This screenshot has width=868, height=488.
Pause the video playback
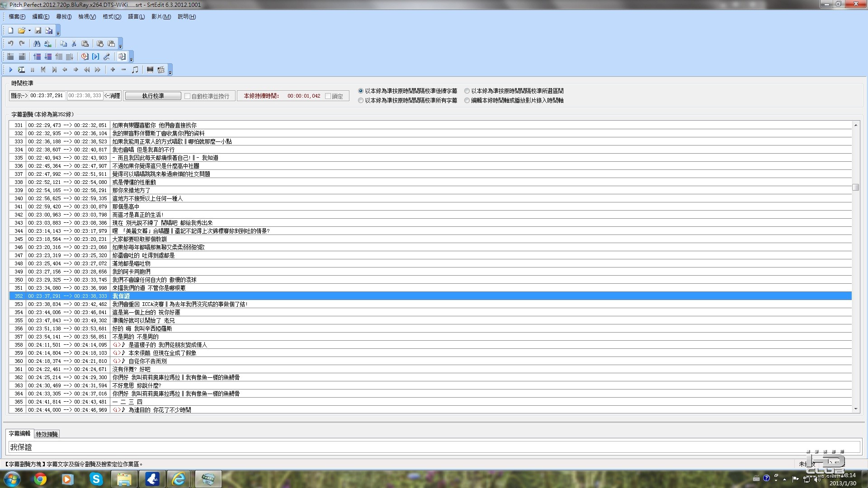tap(32, 70)
